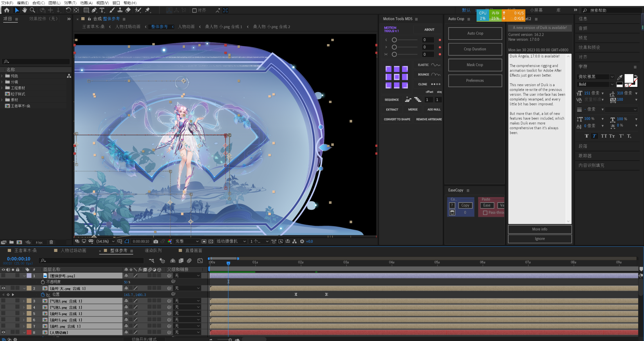Click the Mask Crop button
644x341 pixels.
[475, 65]
